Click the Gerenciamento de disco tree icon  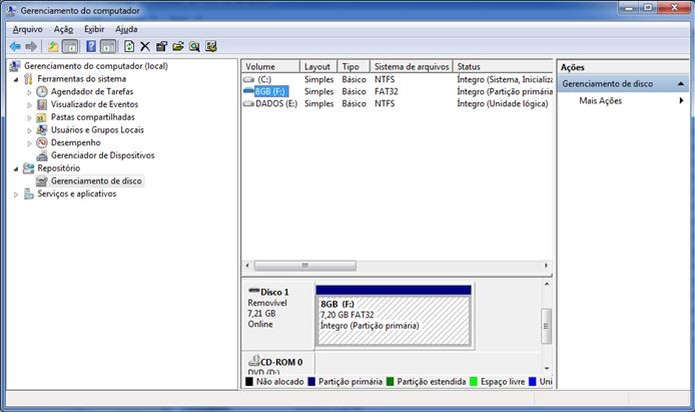coord(42,181)
